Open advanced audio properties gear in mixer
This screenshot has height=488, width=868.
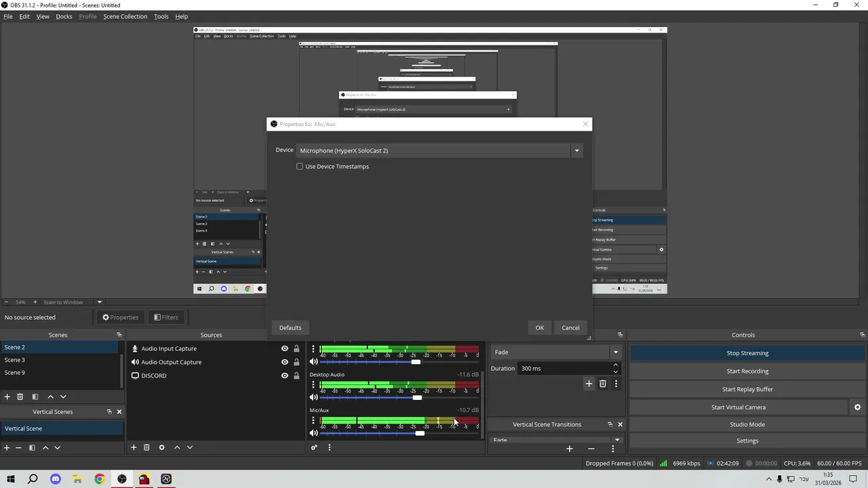[x=314, y=447]
